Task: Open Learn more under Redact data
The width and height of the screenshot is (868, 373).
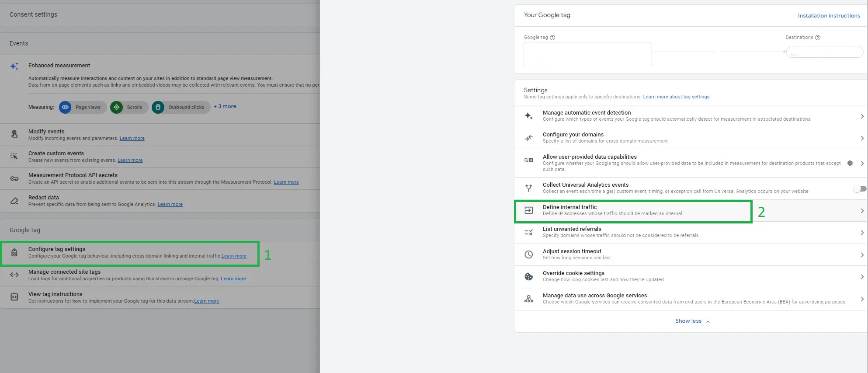Action: coord(170,205)
